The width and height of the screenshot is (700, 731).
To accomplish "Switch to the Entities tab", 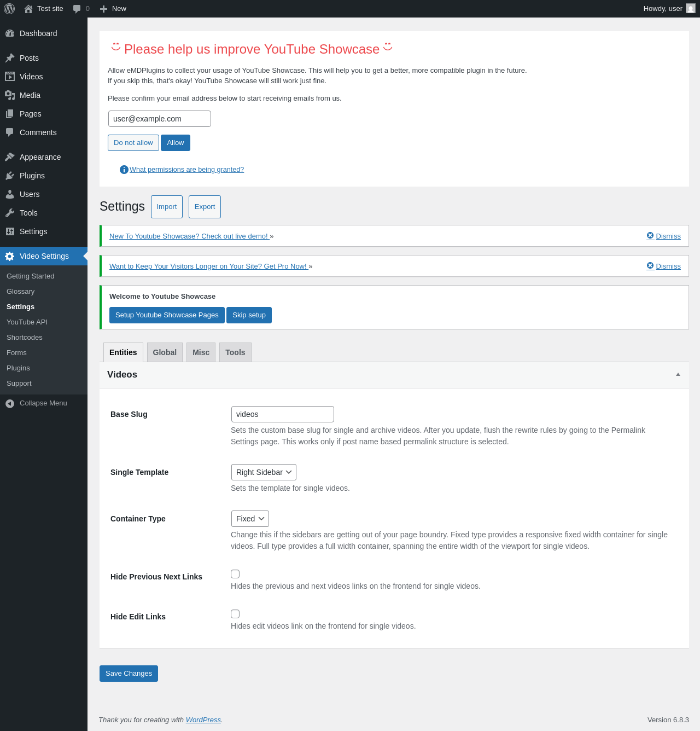I will pyautogui.click(x=123, y=352).
